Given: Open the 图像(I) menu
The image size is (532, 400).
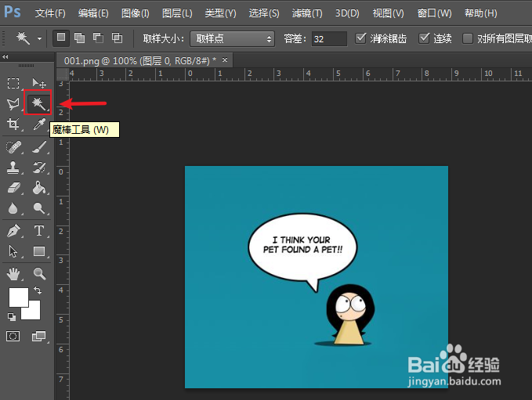Looking at the screenshot, I should click(136, 13).
